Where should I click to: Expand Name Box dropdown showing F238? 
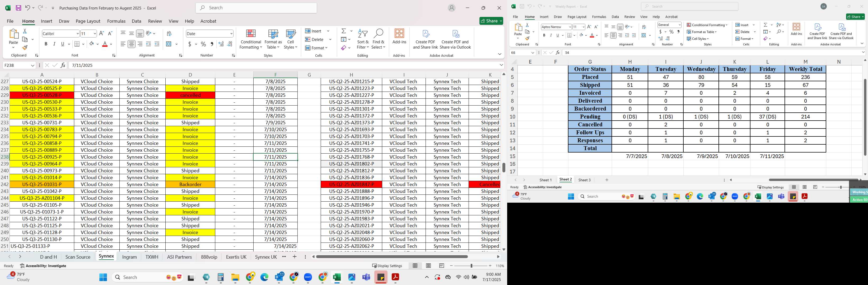(32, 65)
